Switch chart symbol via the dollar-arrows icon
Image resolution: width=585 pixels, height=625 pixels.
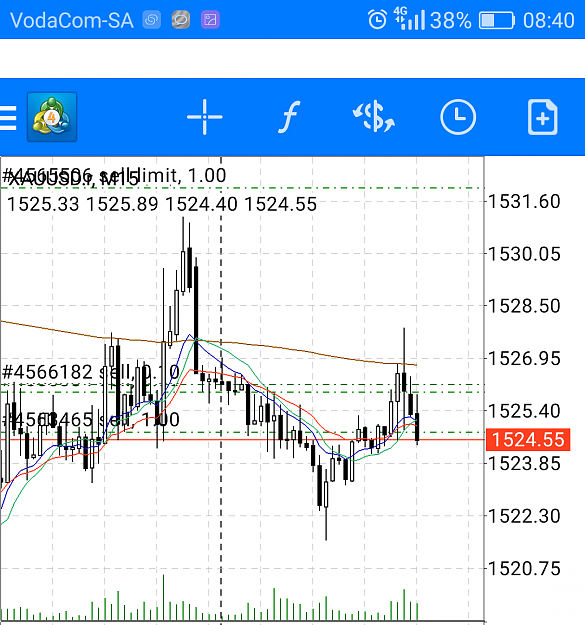click(x=373, y=117)
